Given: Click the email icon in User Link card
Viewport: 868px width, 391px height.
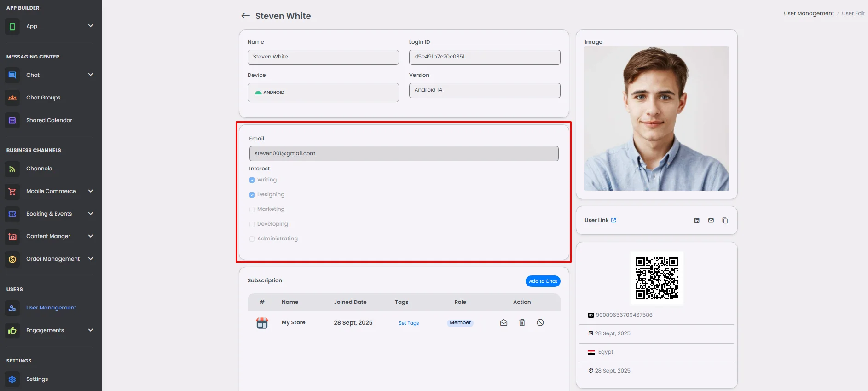Looking at the screenshot, I should 711,221.
